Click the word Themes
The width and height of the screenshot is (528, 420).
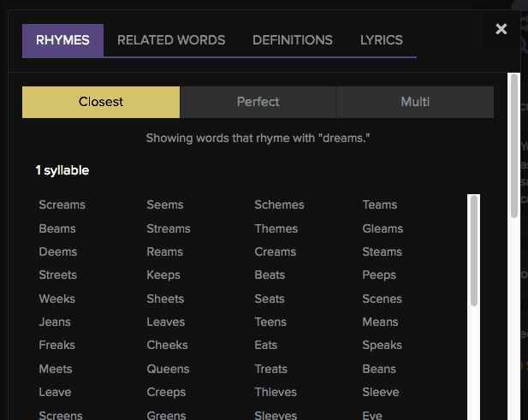point(276,228)
